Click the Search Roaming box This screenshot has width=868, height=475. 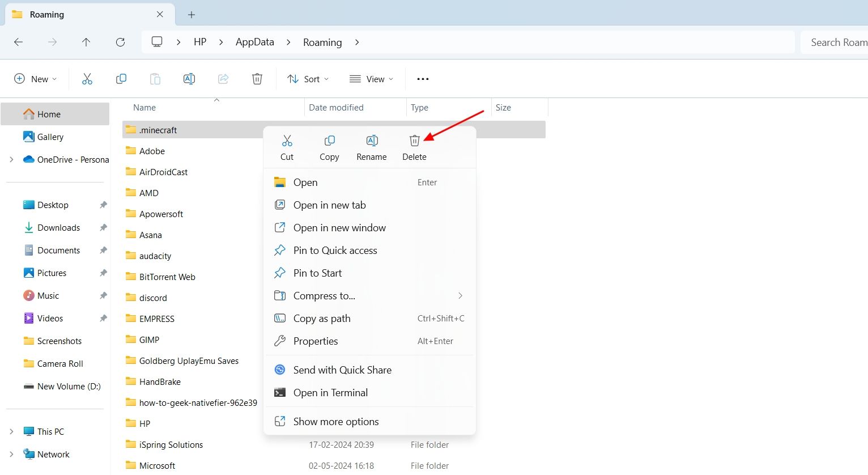(835, 43)
